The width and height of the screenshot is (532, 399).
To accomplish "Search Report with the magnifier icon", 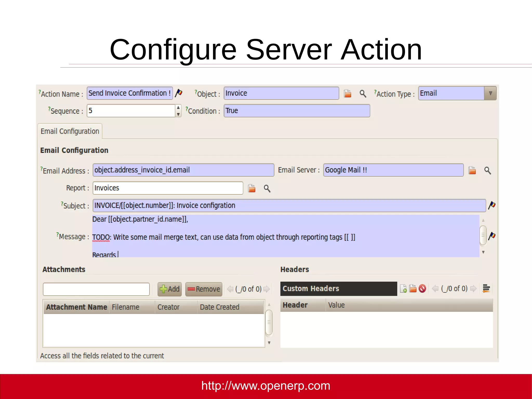I will coord(267,188).
